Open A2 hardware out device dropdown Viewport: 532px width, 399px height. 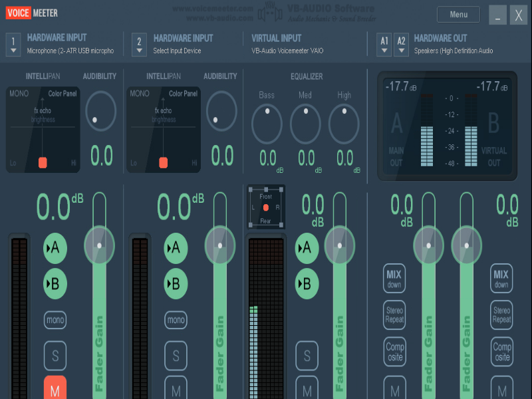[x=401, y=45]
